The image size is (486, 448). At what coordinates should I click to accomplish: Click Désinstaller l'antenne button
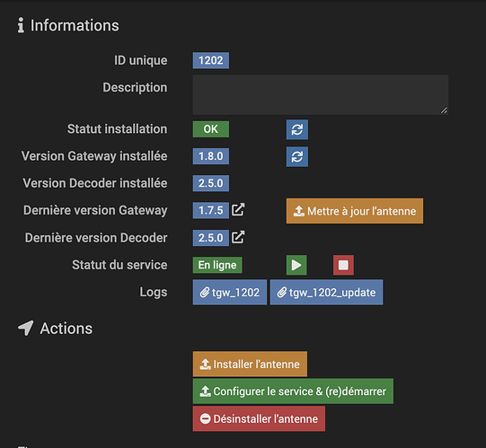(259, 418)
